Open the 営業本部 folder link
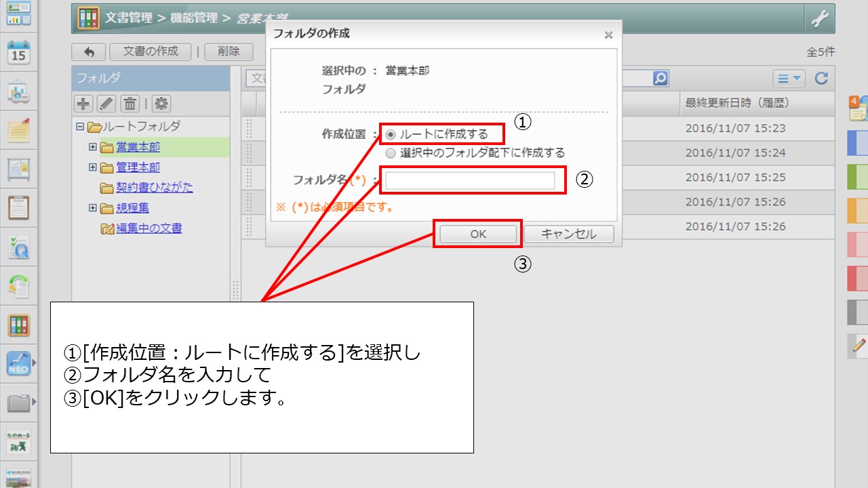This screenshot has height=488, width=868. point(138,147)
